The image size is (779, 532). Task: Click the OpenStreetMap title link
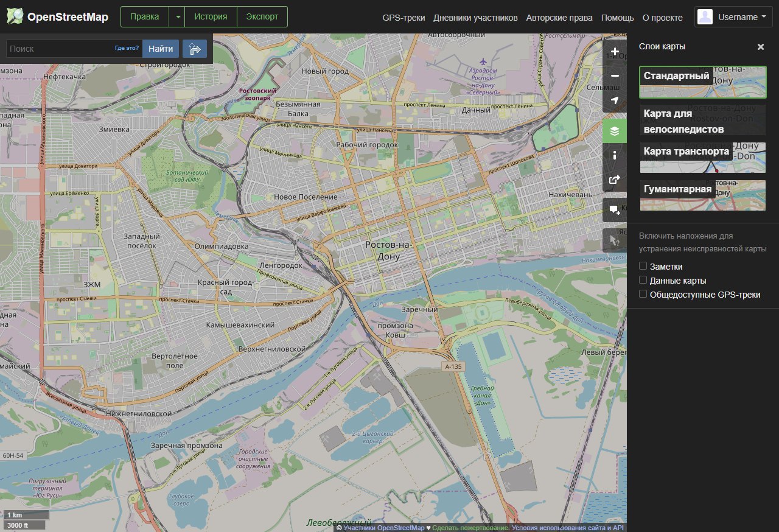[68, 17]
